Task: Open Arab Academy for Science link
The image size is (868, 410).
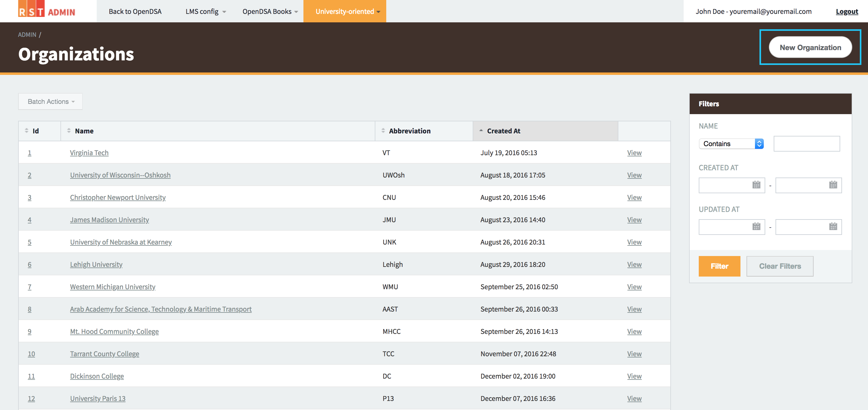Action: tap(161, 309)
